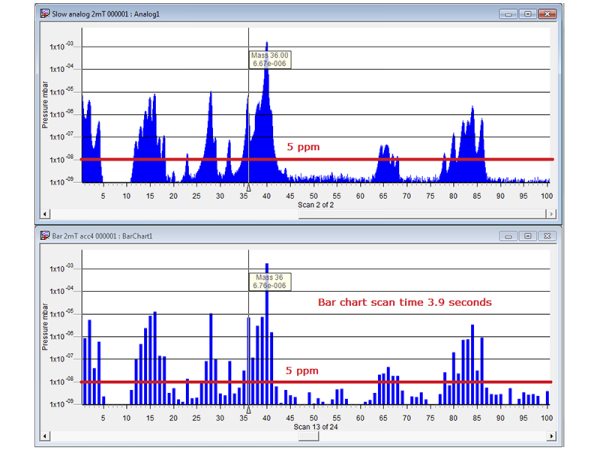Click the "Scan 13 of 24" axis label
Image resolution: width=600 pixels, height=450 pixels.
(x=316, y=426)
